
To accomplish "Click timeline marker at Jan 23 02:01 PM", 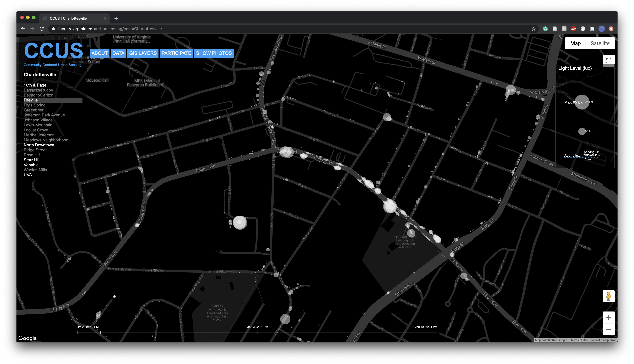I will (257, 332).
